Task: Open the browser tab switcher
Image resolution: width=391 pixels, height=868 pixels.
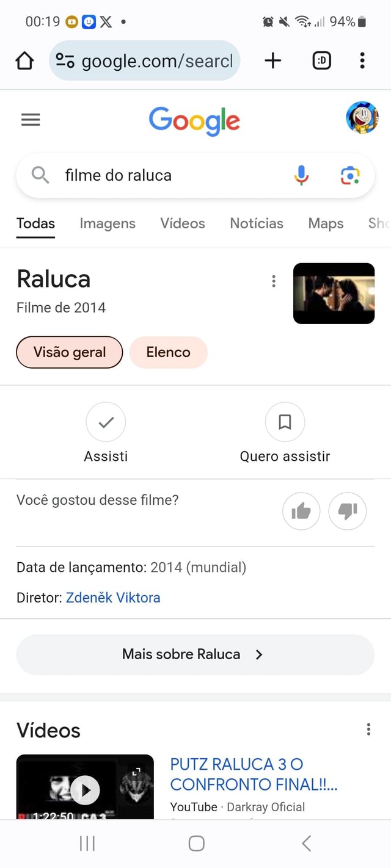Action: tap(321, 60)
